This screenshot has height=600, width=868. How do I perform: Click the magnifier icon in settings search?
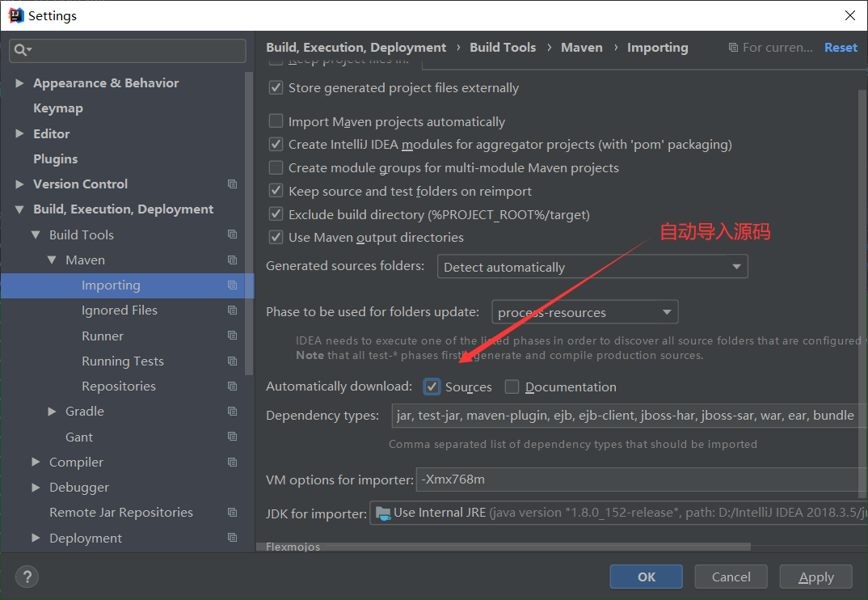[22, 50]
